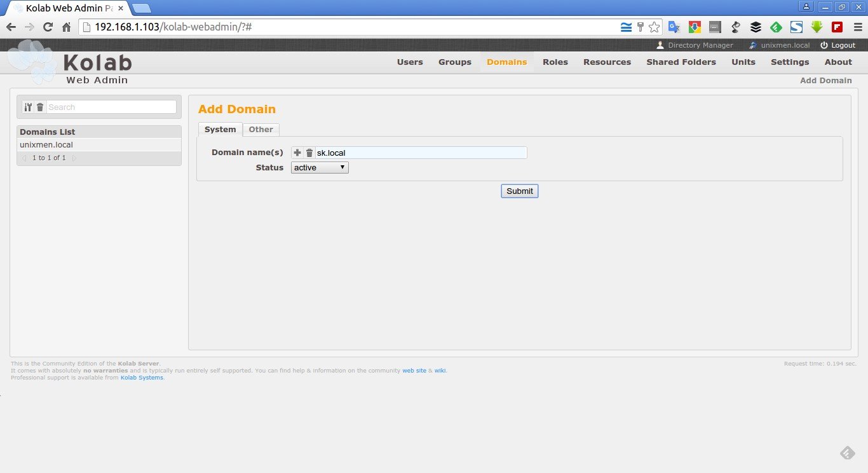Open Chrome user profile button

806,6
